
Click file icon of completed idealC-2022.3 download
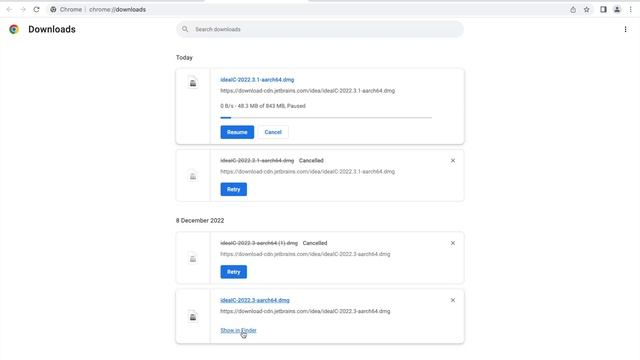pyautogui.click(x=193, y=317)
